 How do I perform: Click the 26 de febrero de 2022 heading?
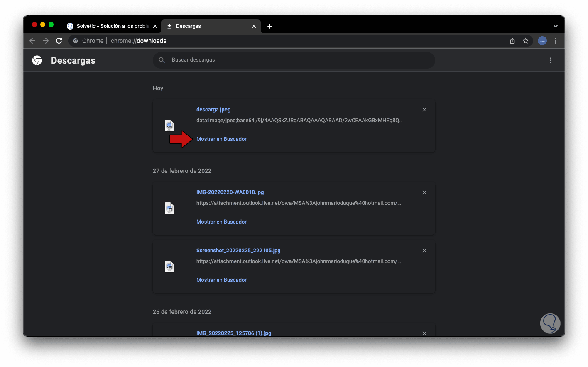pyautogui.click(x=182, y=312)
